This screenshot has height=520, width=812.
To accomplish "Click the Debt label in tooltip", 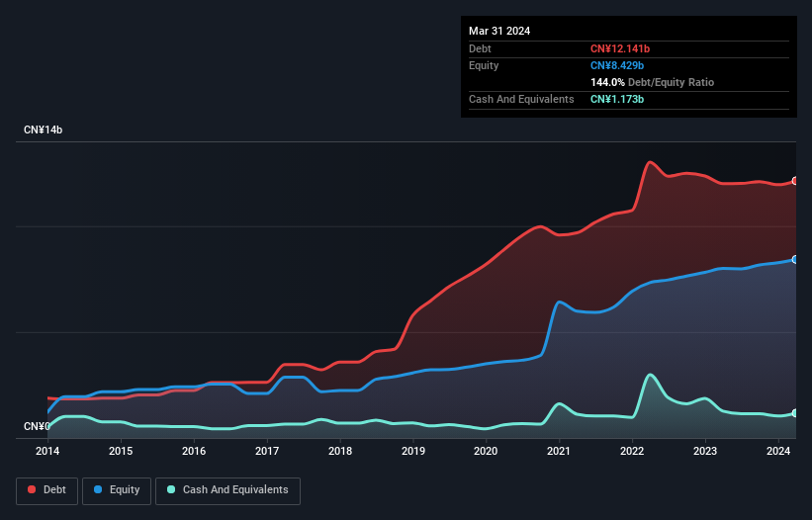I will 480,48.
